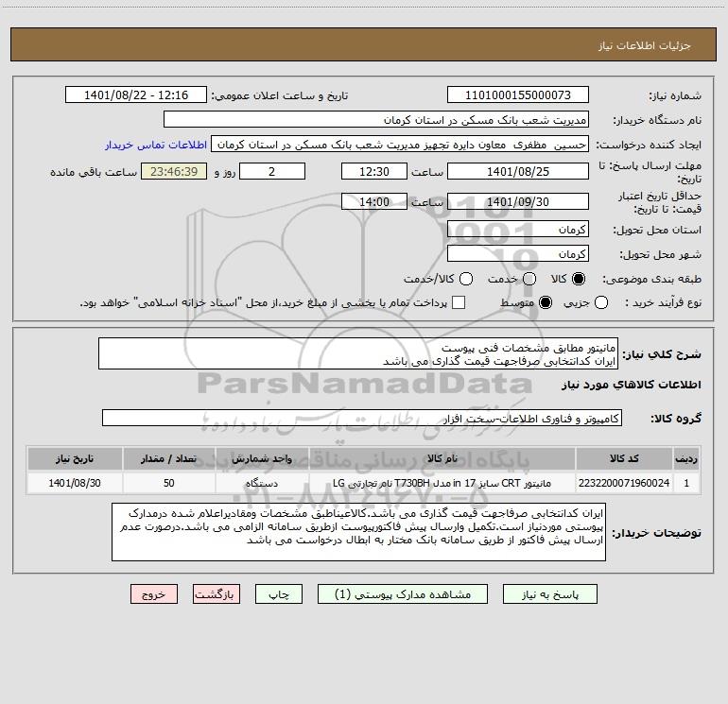Viewport: 728px width, 704px height.
Task: Click the announcement date field 1401/08/22 - 12:16
Action: 136,95
